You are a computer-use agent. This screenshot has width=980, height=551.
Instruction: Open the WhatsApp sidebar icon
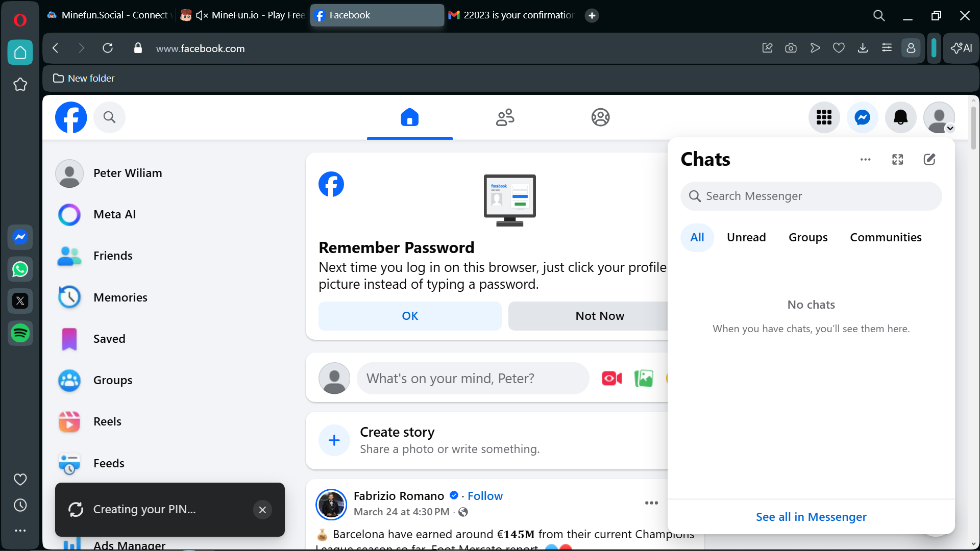click(20, 269)
